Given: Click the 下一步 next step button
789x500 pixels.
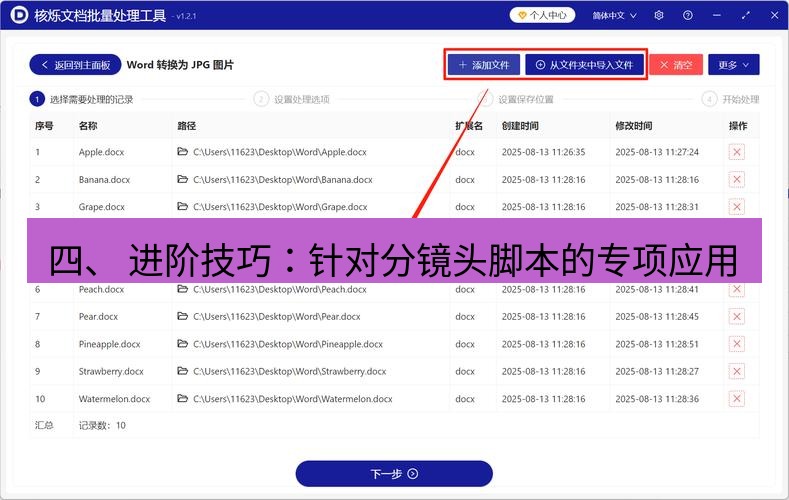Looking at the screenshot, I should point(394,474).
